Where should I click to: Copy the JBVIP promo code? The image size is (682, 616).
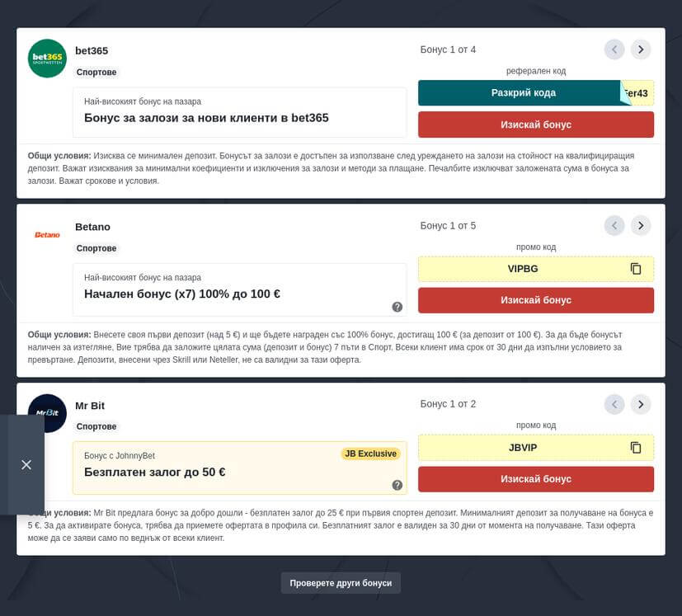[635, 447]
